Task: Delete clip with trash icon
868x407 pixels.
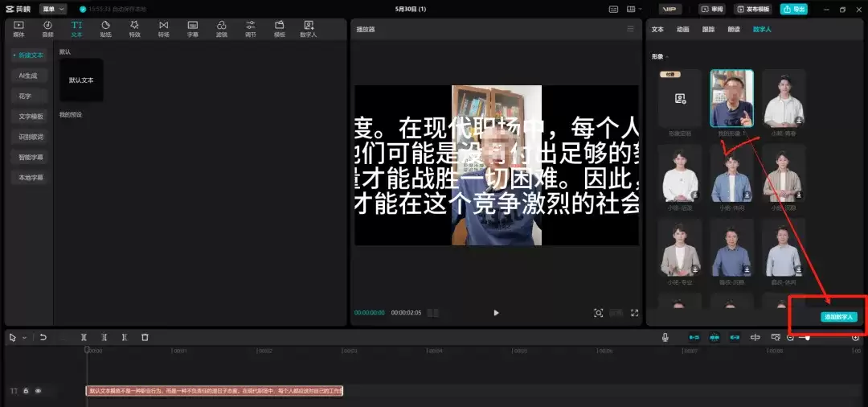Action: click(x=145, y=337)
